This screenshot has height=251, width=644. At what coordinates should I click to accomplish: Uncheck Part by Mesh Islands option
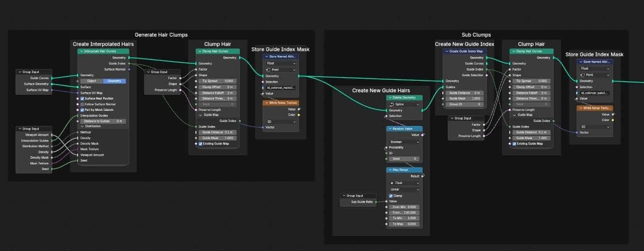pos(83,109)
